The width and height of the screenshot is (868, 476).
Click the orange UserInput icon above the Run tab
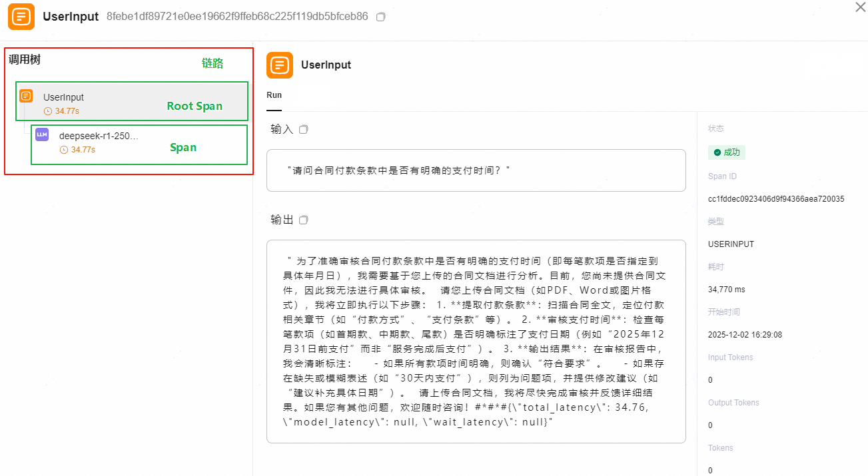(280, 65)
